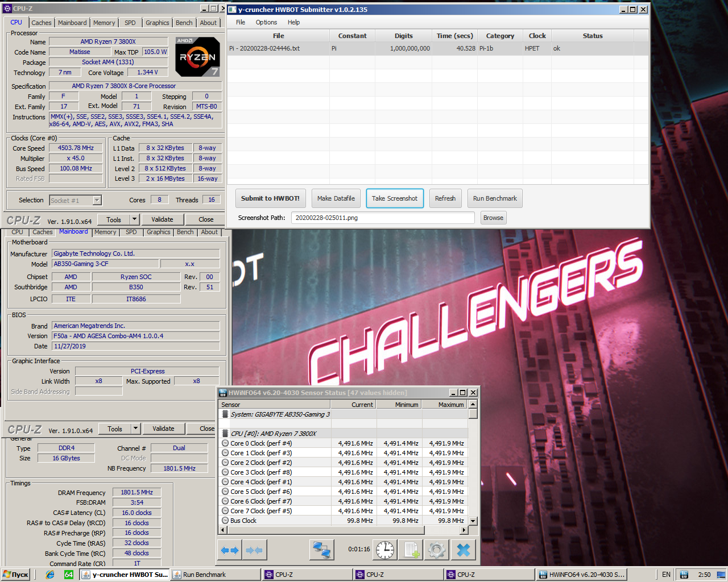Open Help menu in y-cruncher submitter
Screen dimensions: 728x582
coord(293,22)
